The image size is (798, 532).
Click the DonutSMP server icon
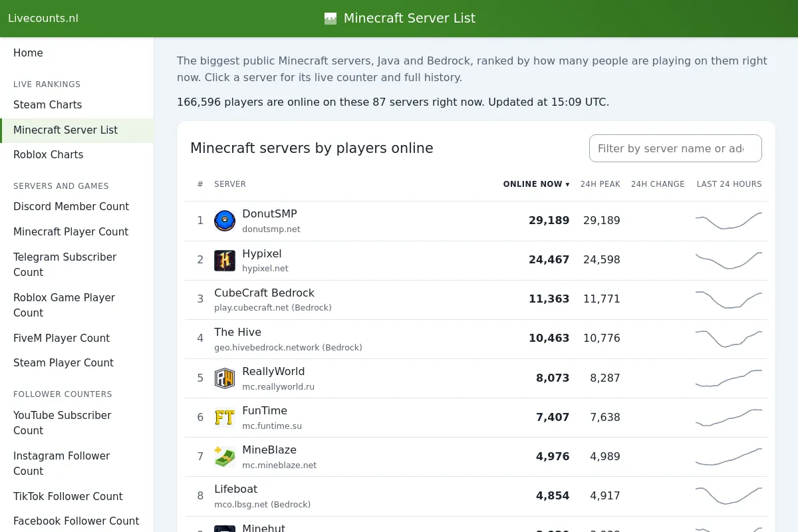pos(225,221)
